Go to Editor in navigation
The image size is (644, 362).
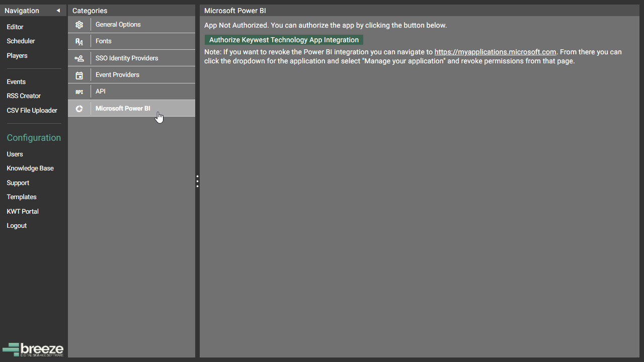point(15,27)
